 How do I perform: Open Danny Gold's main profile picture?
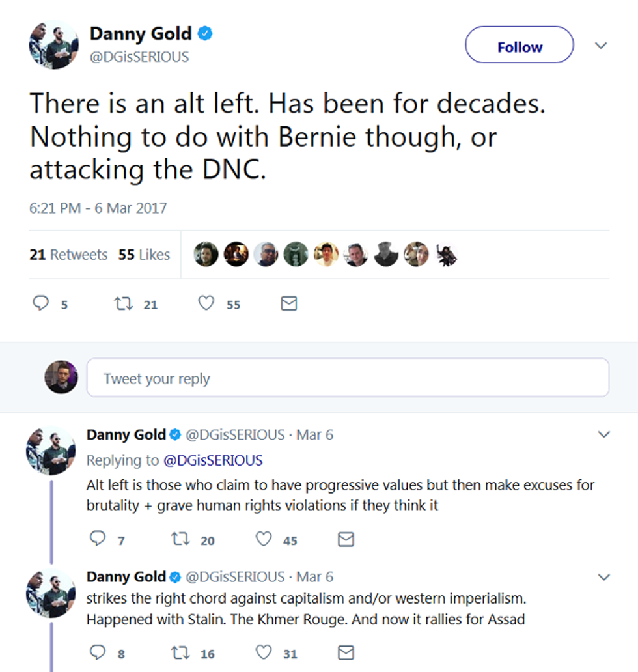(53, 44)
